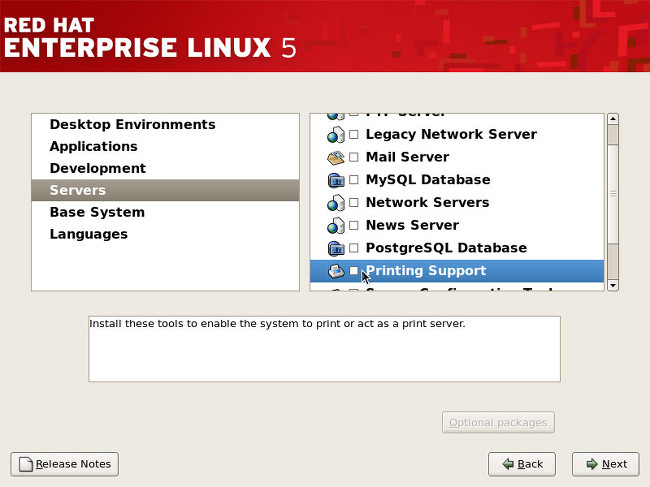Go Back to the previous step
Image resolution: width=650 pixels, height=487 pixels.
pos(522,464)
